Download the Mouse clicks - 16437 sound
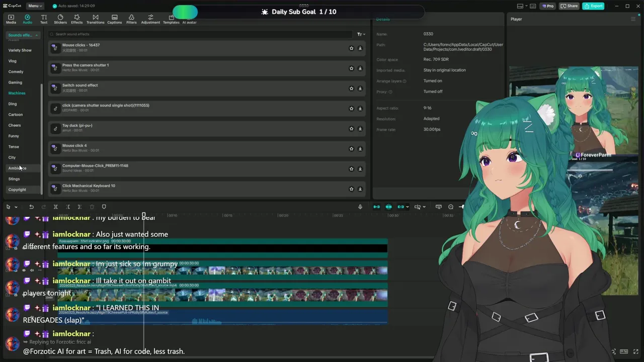This screenshot has height=362, width=644. click(360, 48)
